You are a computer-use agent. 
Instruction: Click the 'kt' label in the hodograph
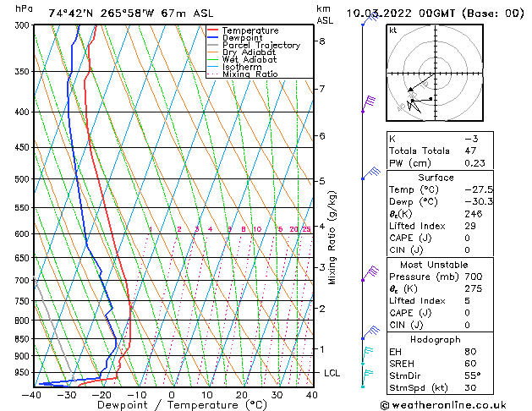(392, 30)
